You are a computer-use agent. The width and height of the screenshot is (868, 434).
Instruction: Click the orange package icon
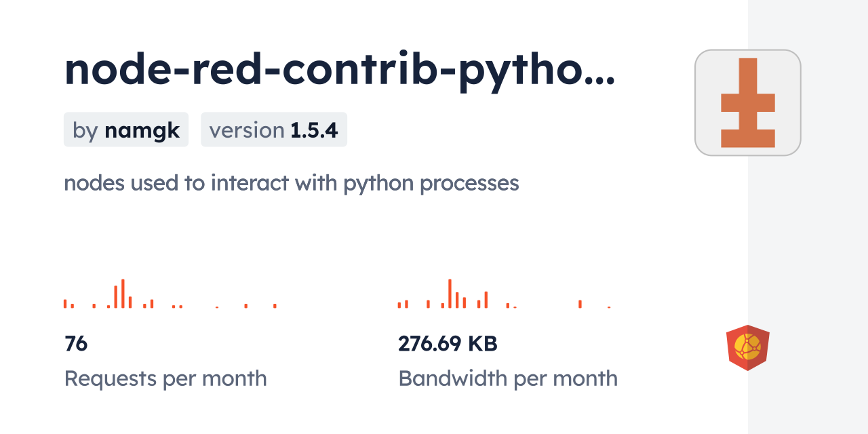click(x=747, y=102)
